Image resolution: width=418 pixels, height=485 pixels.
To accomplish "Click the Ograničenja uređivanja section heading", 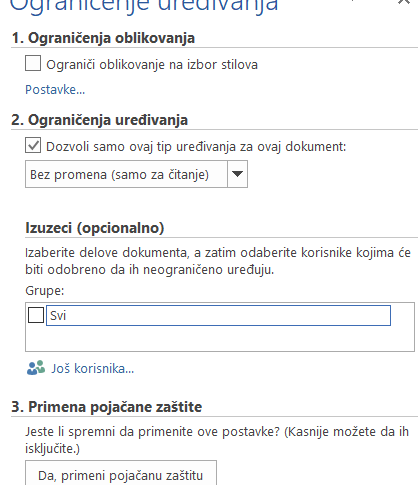I will 100,120.
